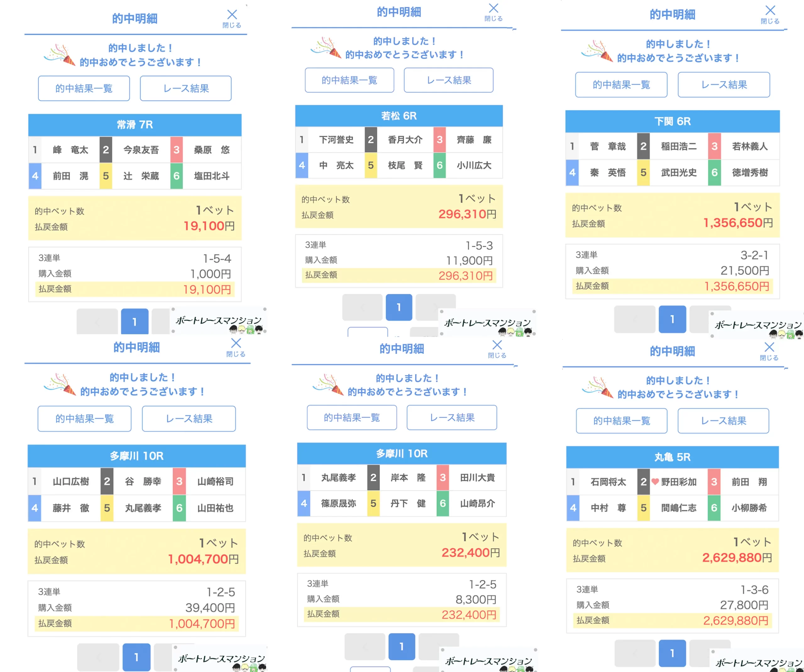Open レース結果 for 丸亀 5R

point(724,421)
